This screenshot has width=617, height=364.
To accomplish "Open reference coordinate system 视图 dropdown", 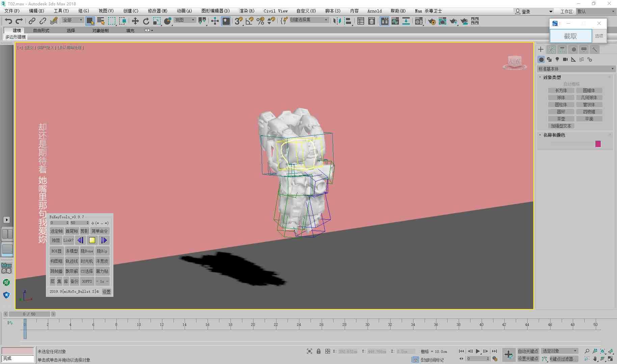I will pos(185,20).
